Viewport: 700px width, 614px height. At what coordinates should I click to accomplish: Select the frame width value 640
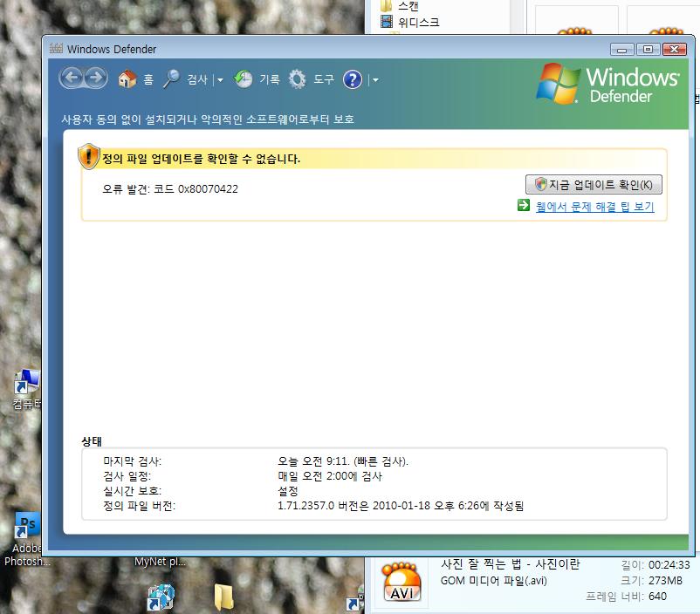tap(657, 597)
